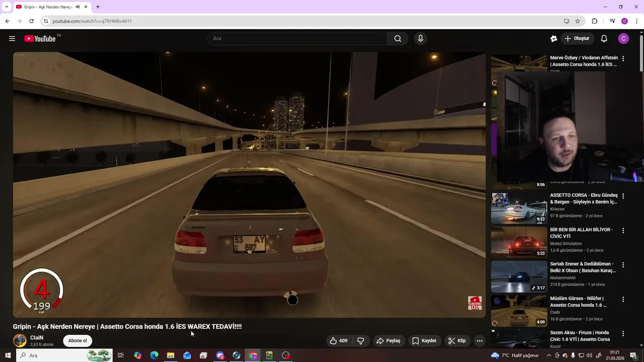Mute the tab using the tab audio icon

(x=77, y=7)
